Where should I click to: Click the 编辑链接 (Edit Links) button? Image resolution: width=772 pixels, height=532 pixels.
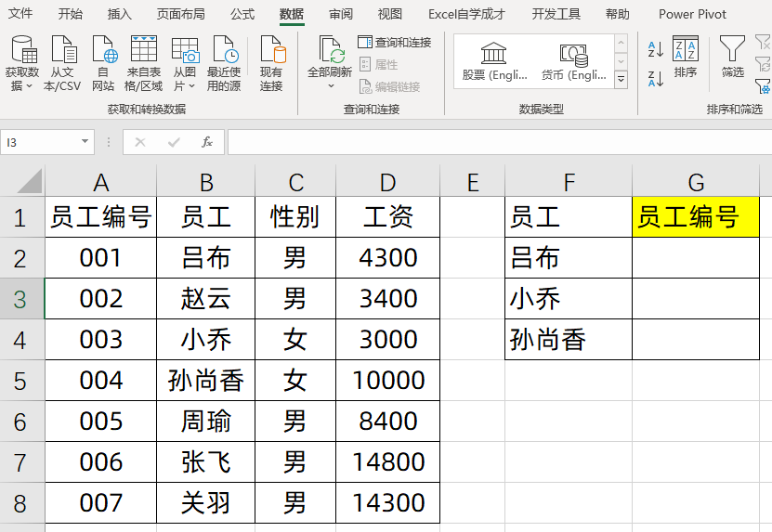pyautogui.click(x=389, y=87)
